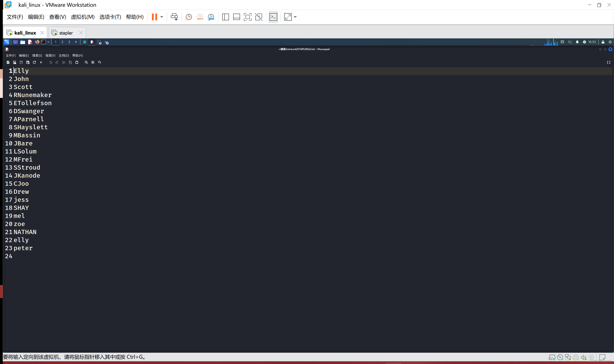The height and width of the screenshot is (364, 614).
Task: Switch to workspace 3 in the panel
Action: [69, 42]
